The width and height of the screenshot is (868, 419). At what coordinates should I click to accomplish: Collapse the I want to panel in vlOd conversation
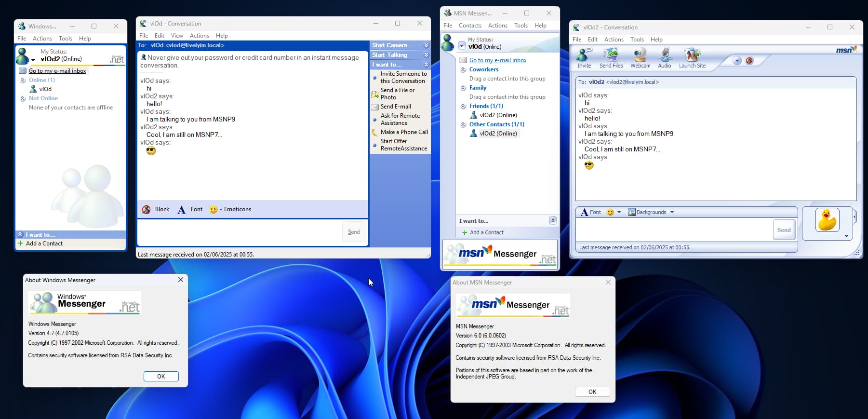tap(426, 65)
